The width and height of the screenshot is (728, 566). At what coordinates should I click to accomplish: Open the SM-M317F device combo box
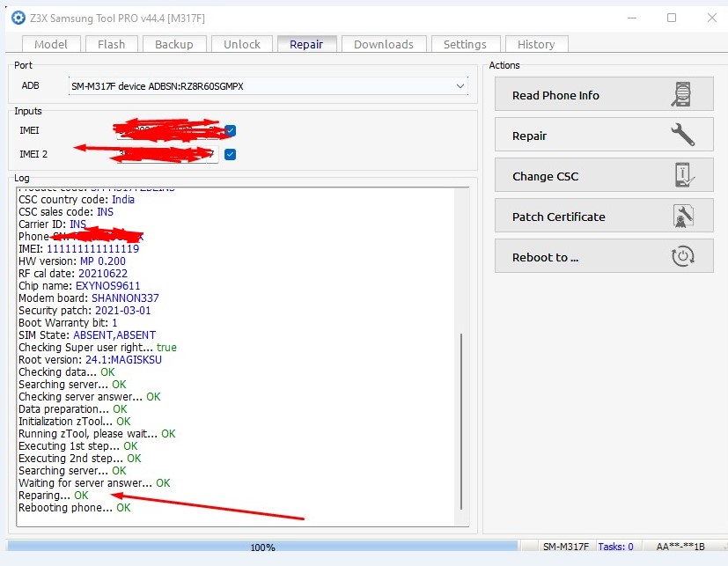pyautogui.click(x=268, y=86)
